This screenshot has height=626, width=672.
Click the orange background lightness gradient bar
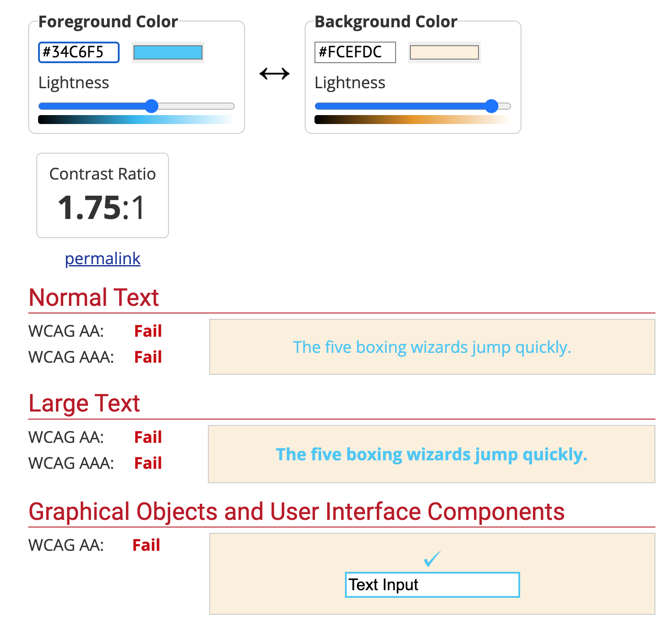coord(412,120)
